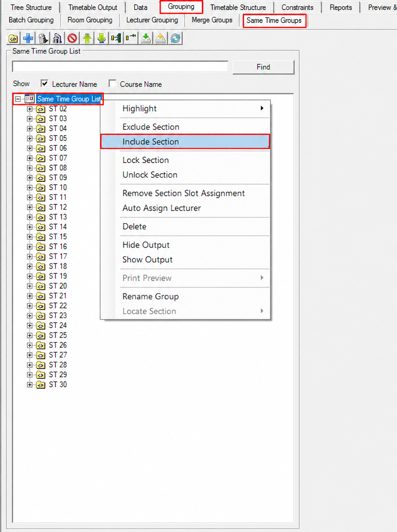
Task: Expand the ST 29 group
Action: (x=30, y=375)
